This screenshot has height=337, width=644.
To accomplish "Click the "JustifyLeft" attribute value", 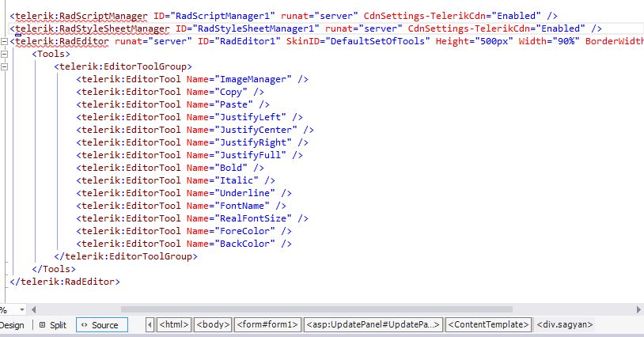I will (x=250, y=117).
